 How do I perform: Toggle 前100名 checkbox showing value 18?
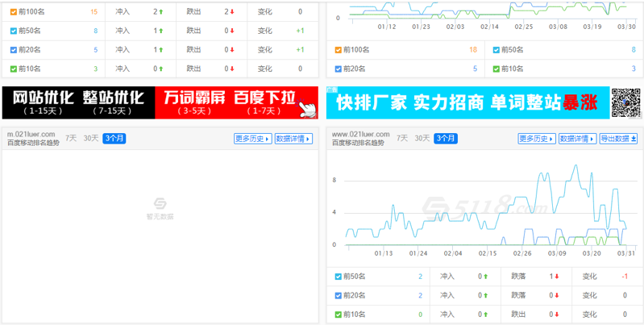[x=339, y=49]
